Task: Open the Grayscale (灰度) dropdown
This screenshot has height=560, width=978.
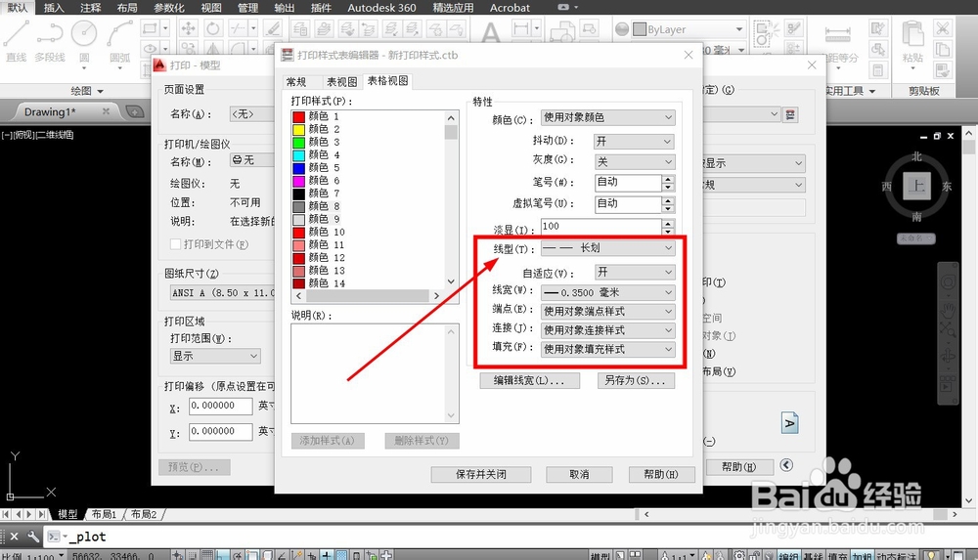Action: coord(635,162)
